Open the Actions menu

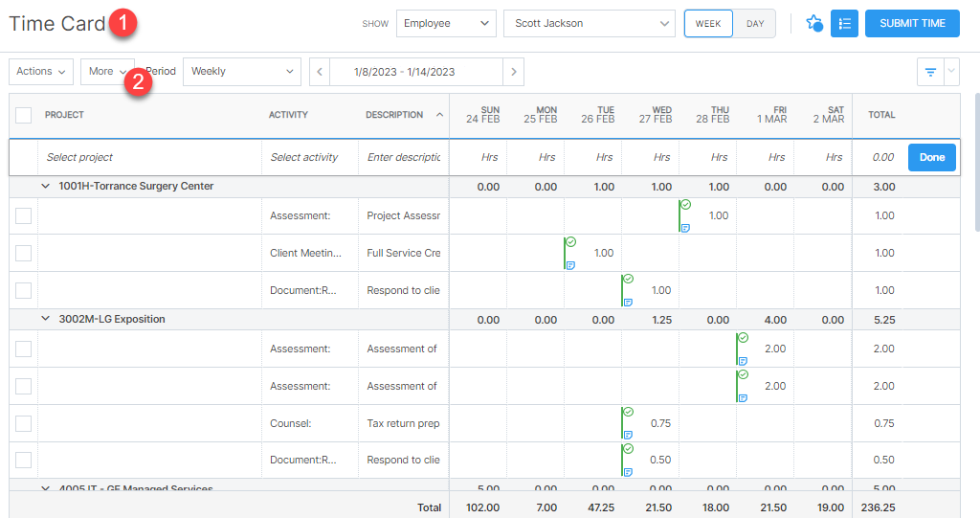point(41,72)
